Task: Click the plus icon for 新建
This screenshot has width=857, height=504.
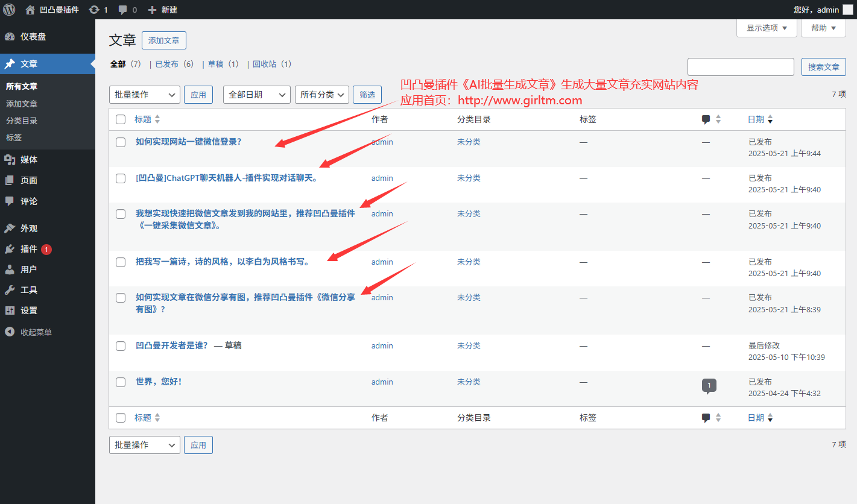Action: pyautogui.click(x=152, y=10)
